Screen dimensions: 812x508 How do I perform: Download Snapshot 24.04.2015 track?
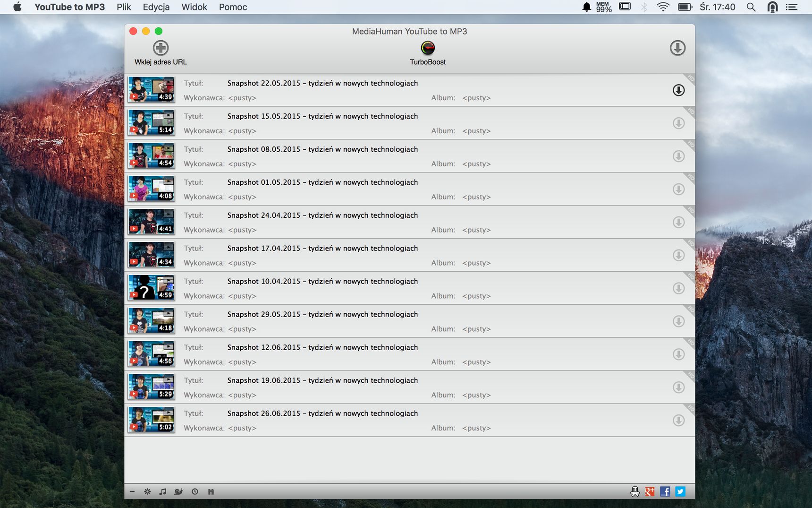tap(678, 222)
